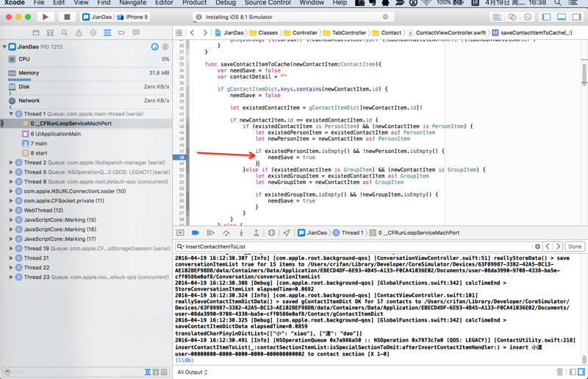The height and width of the screenshot is (379, 588).
Task: Click Continue/Pause execution button
Action: point(210,233)
